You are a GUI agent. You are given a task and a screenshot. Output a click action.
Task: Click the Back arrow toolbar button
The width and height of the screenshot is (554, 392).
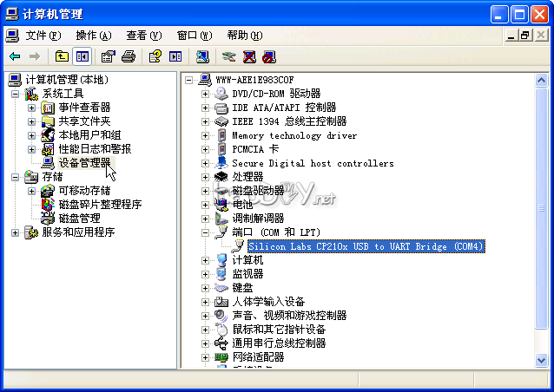[15, 56]
